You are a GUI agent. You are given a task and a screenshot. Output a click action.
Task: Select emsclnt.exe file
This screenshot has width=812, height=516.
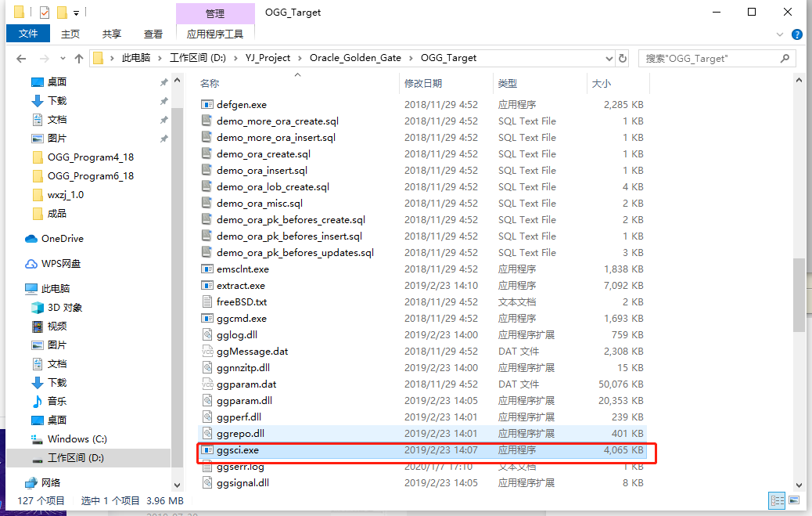(x=243, y=269)
